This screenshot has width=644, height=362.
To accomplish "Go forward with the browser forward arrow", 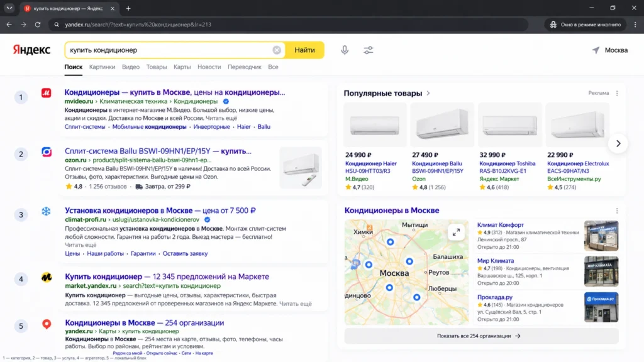I will [x=23, y=25].
